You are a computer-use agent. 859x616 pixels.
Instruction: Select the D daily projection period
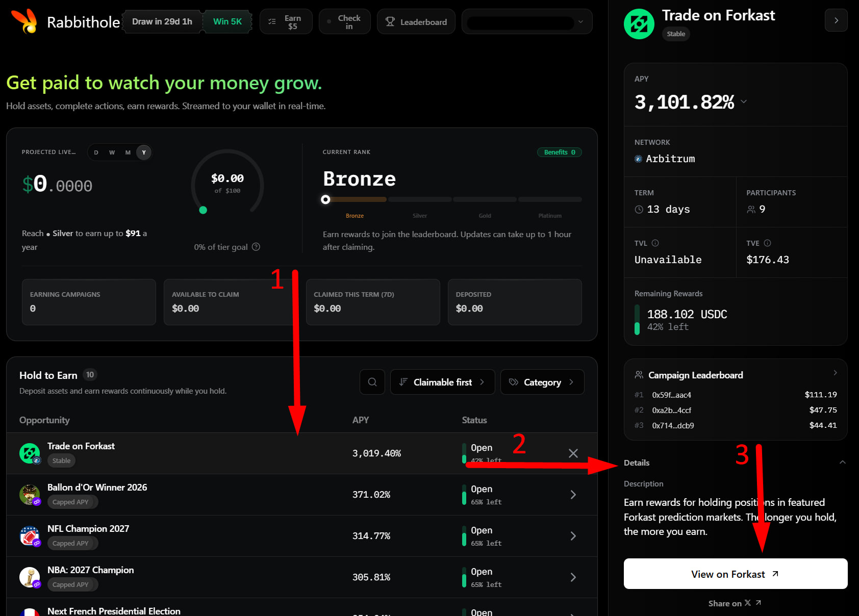coord(96,152)
